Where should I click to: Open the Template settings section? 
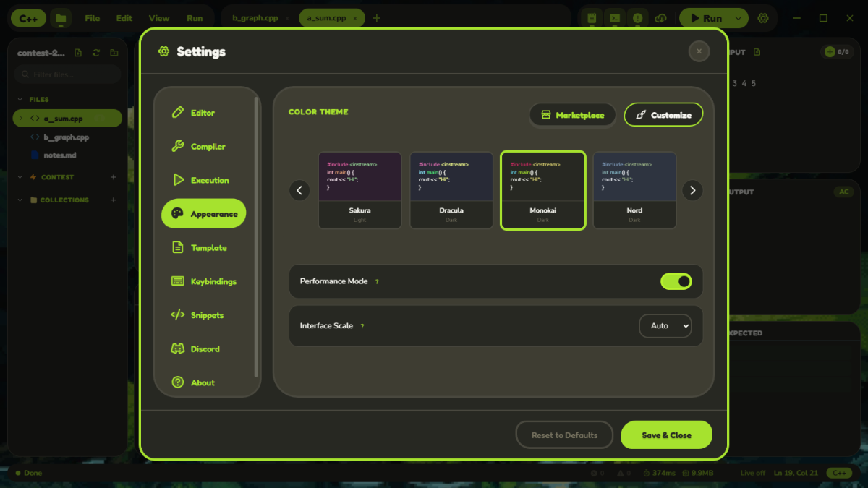[x=203, y=248]
